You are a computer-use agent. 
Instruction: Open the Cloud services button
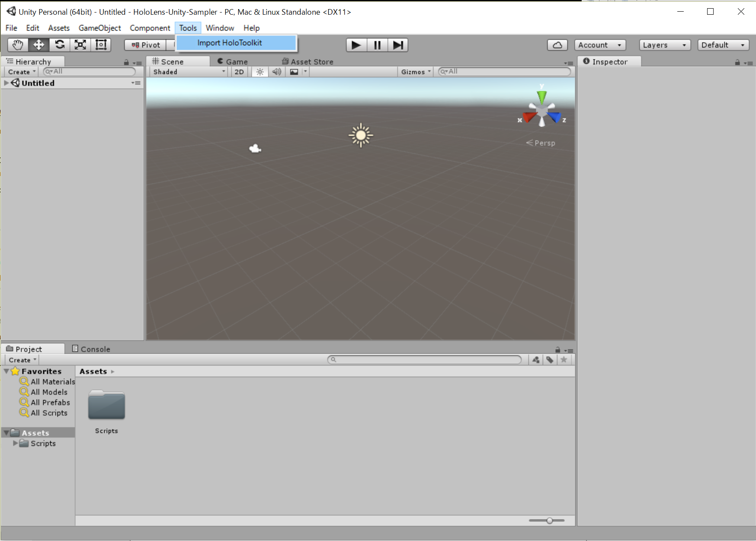click(x=557, y=45)
